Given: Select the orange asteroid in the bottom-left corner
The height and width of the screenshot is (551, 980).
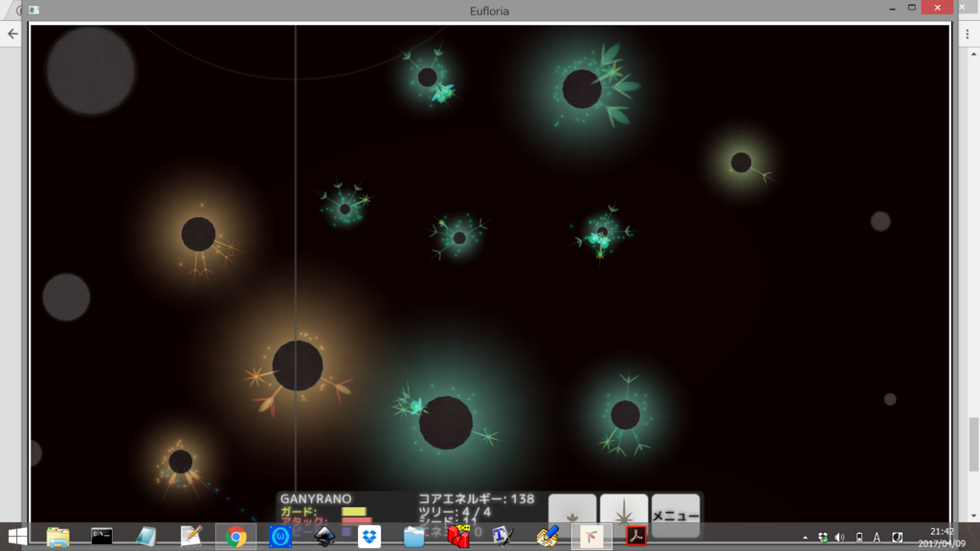Looking at the screenshot, I should [181, 462].
